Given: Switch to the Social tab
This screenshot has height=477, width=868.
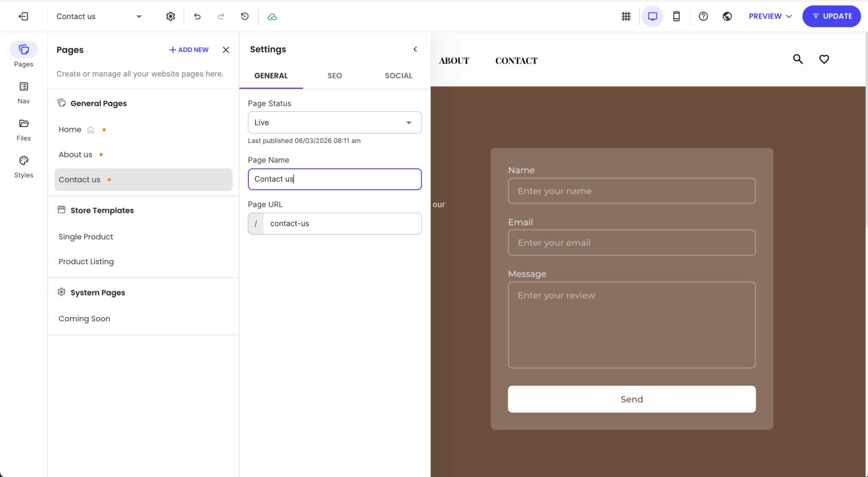Looking at the screenshot, I should coord(399,75).
